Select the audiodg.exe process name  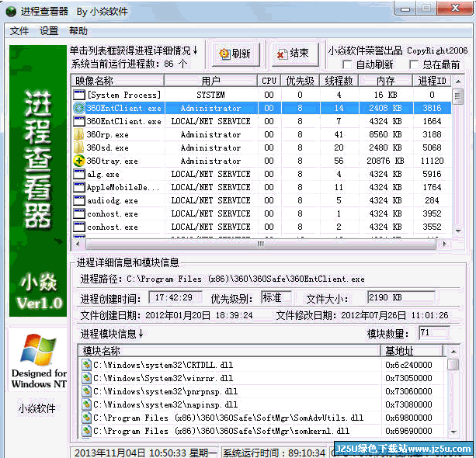click(x=113, y=200)
